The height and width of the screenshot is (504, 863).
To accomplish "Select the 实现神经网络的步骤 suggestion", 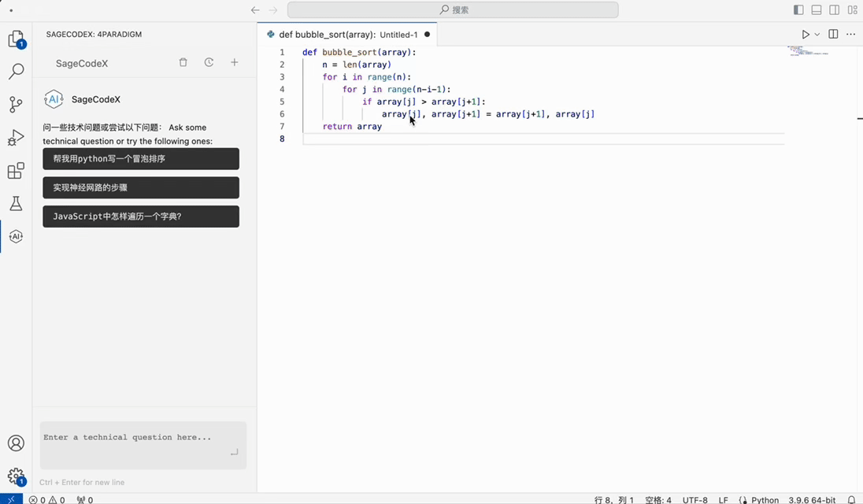I will click(x=141, y=187).
